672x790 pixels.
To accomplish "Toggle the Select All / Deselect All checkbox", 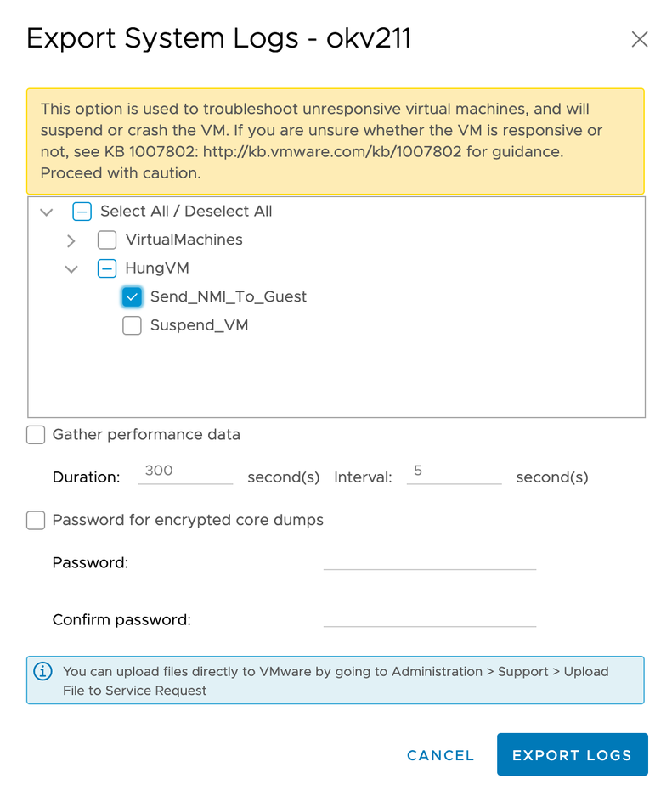I will point(82,211).
